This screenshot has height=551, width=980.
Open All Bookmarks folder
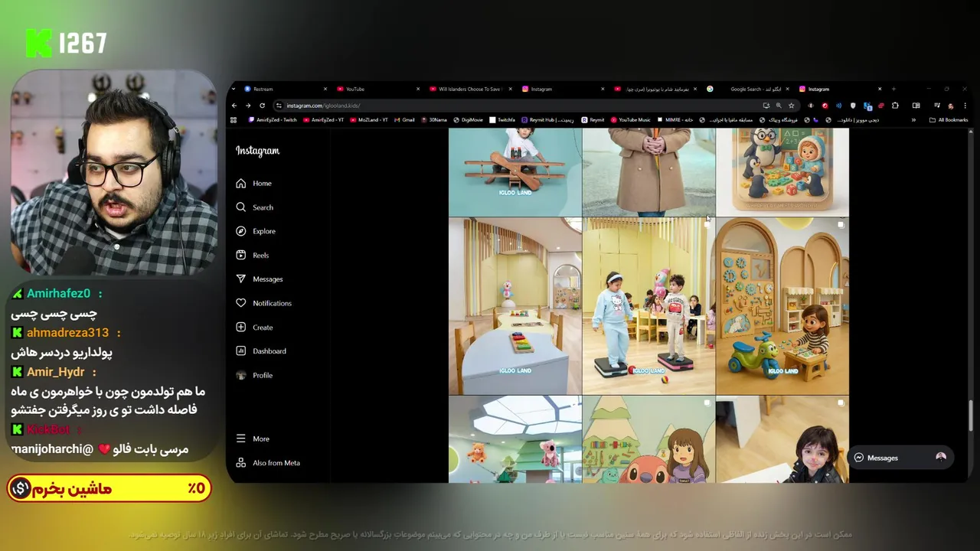coord(949,120)
